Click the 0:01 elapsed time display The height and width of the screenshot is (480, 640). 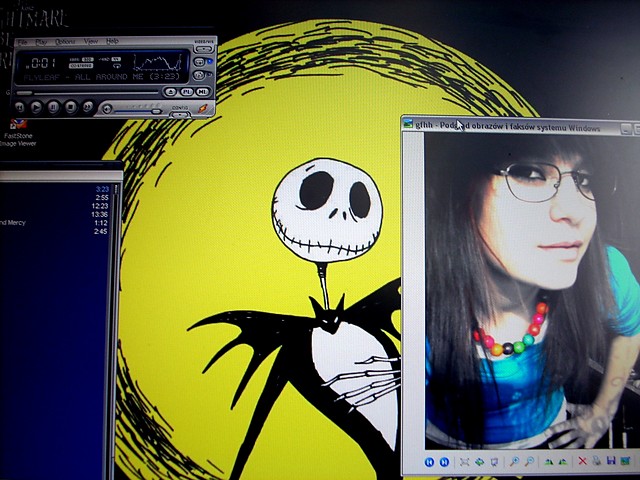[x=42, y=63]
